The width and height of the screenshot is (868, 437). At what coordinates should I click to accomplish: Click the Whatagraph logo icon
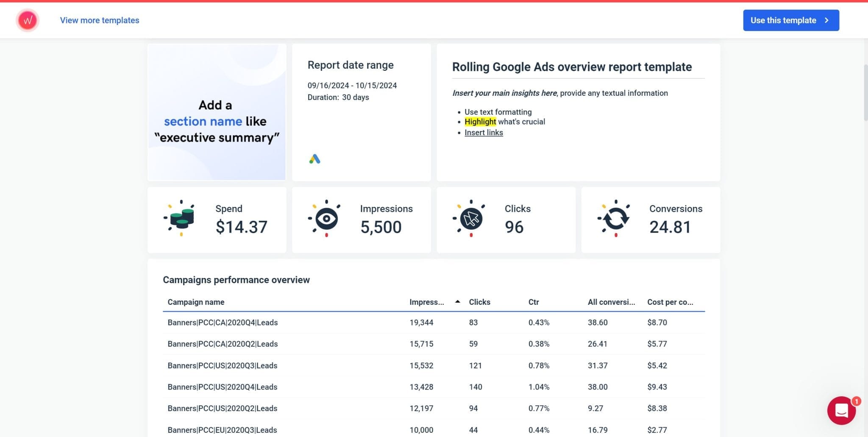click(28, 20)
